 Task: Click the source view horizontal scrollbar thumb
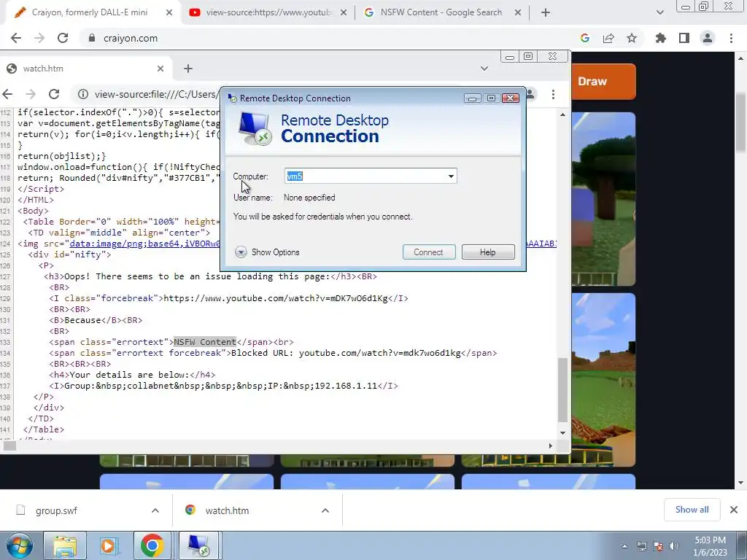(x=9, y=446)
